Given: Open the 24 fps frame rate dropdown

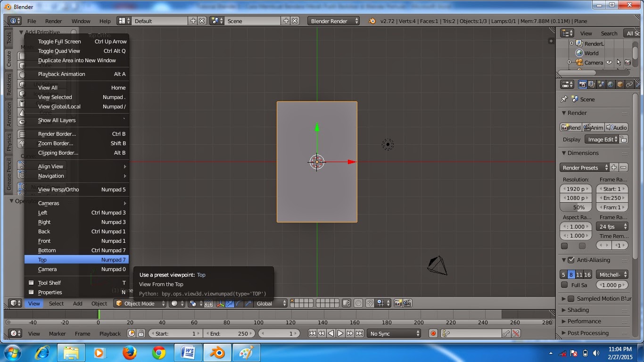Looking at the screenshot, I should [612, 227].
